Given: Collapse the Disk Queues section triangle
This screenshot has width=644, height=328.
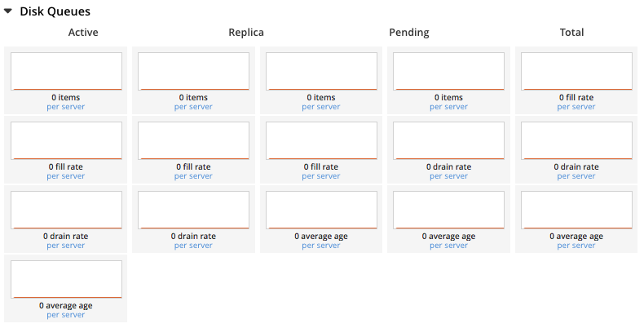Looking at the screenshot, I should point(10,12).
